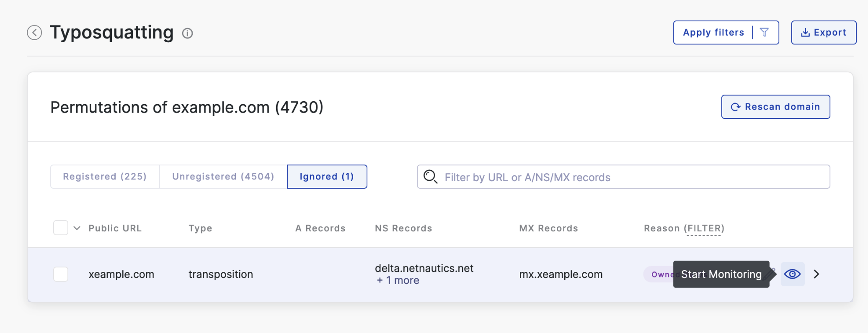Tick the xeample.com row checkbox
This screenshot has height=333, width=868.
coord(61,274)
